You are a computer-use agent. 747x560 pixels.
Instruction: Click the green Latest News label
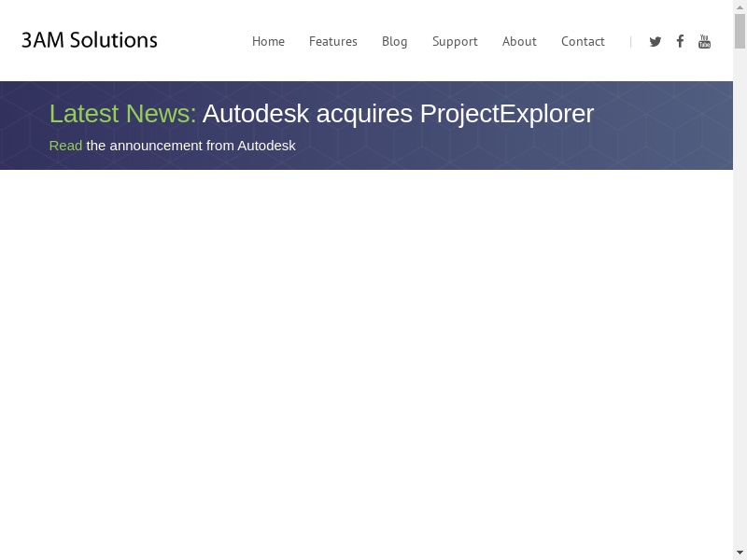click(x=122, y=114)
